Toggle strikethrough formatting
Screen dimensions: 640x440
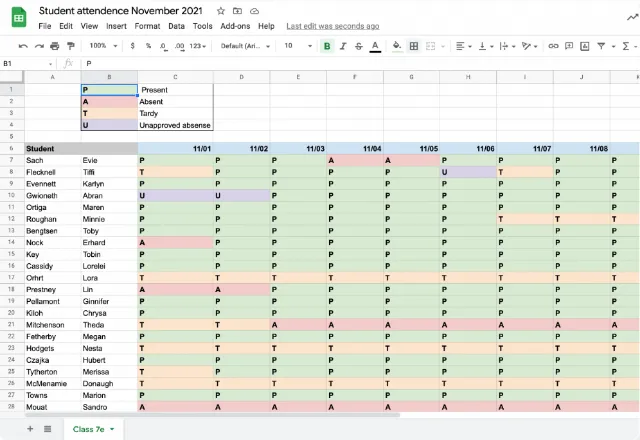[358, 46]
